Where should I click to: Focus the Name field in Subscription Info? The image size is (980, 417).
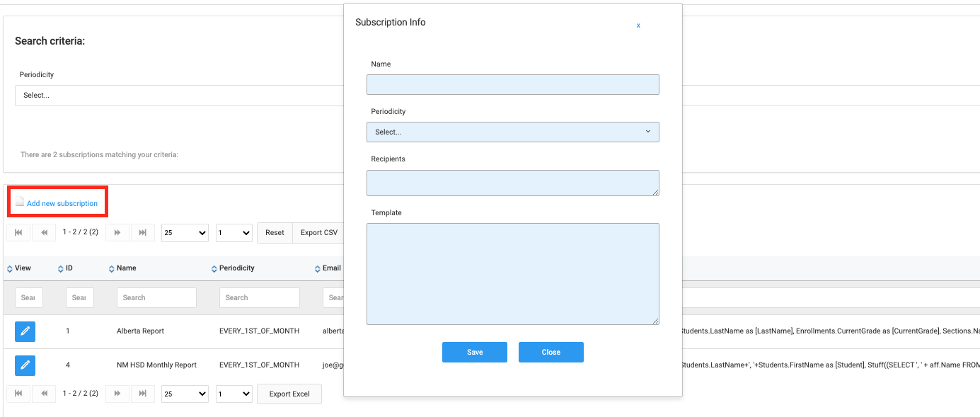(x=512, y=84)
